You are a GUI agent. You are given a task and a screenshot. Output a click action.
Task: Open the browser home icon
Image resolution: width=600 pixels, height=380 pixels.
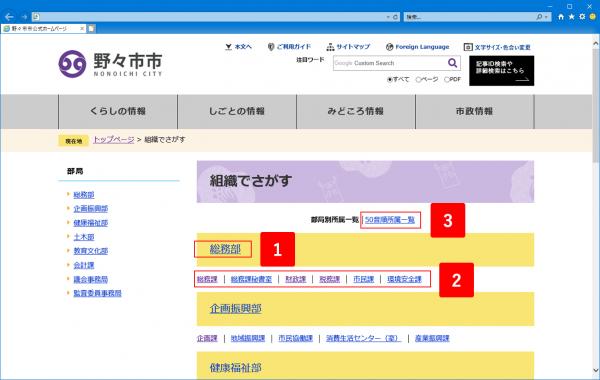point(561,17)
